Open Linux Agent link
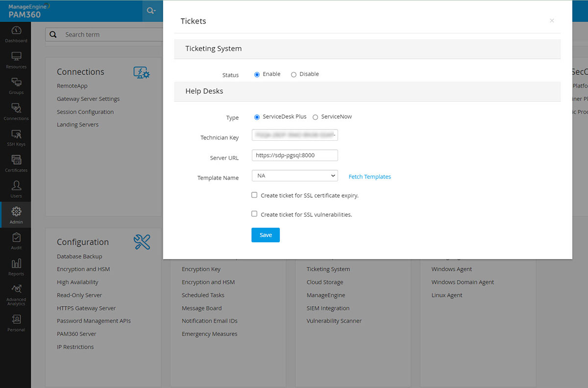This screenshot has width=588, height=388. click(x=447, y=295)
